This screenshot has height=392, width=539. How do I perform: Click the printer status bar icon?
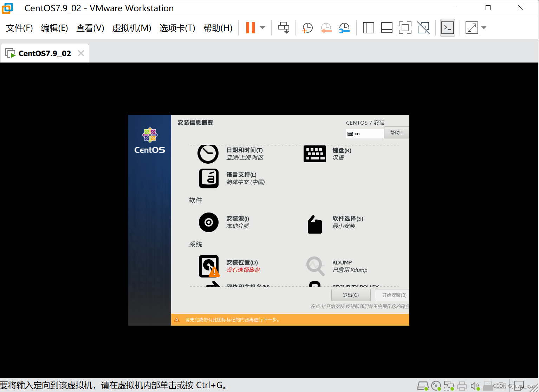coord(462,386)
